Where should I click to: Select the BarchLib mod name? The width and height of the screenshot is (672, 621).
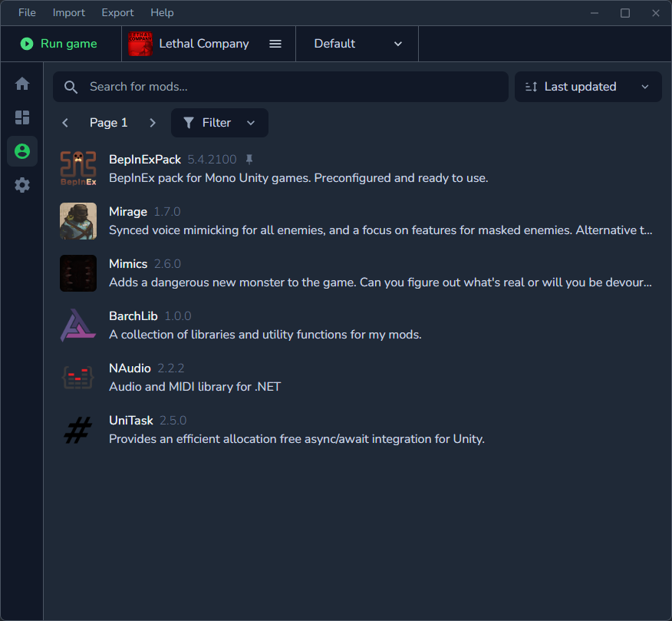coord(133,316)
